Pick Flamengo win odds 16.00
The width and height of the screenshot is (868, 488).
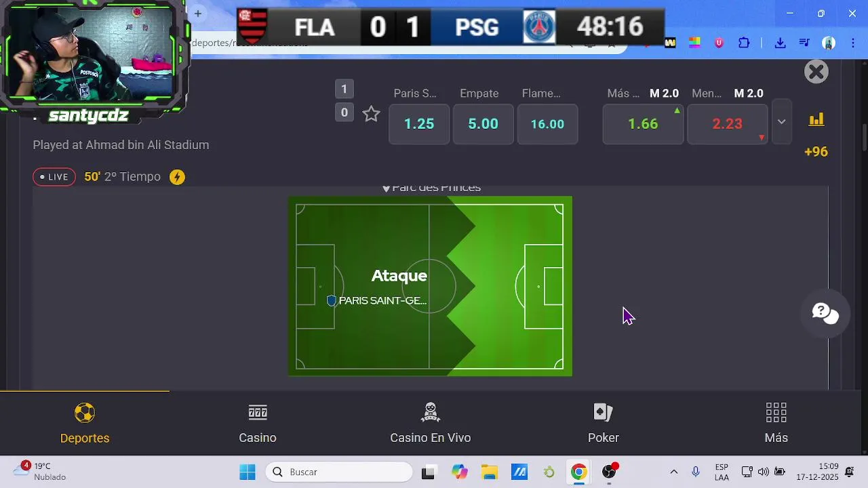[547, 124]
